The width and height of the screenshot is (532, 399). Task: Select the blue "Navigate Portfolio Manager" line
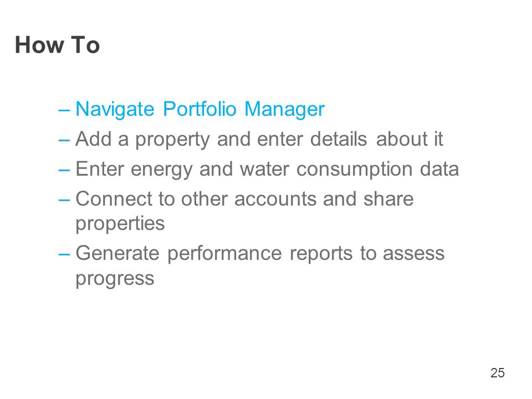pyautogui.click(x=200, y=109)
